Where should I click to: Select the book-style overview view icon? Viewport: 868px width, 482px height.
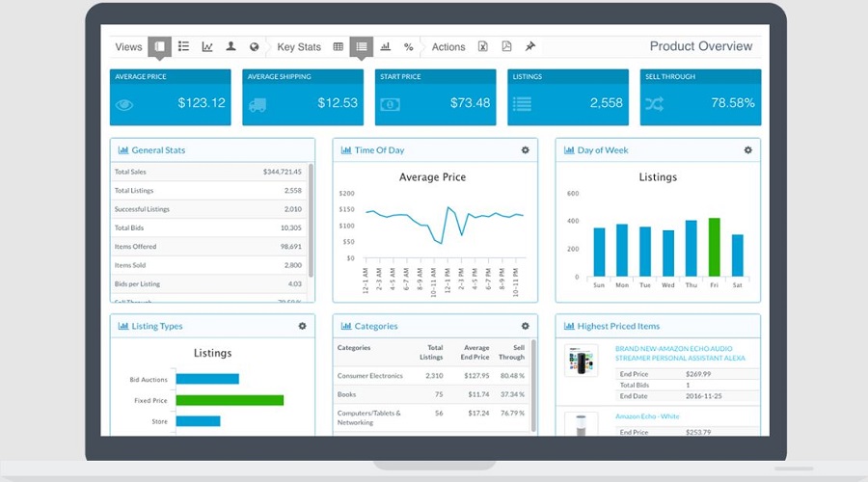pyautogui.click(x=160, y=46)
